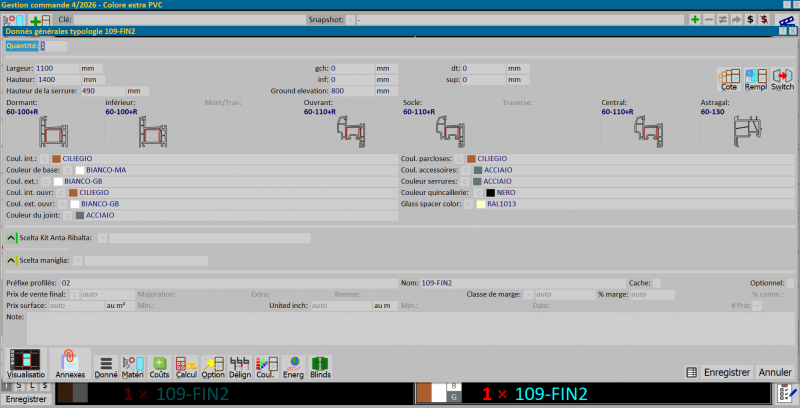800x408 pixels.
Task: Click the dollar sign icon
Action: click(x=750, y=19)
